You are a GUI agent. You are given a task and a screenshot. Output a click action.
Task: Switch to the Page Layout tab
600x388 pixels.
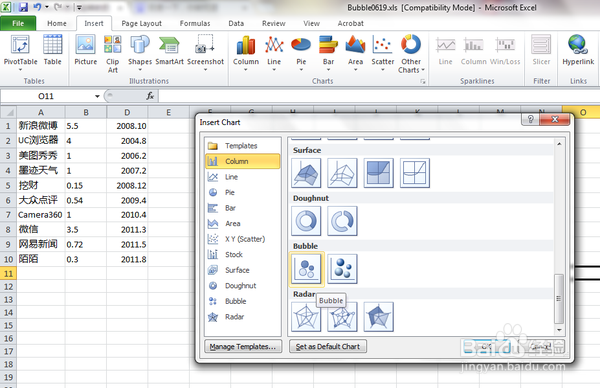tap(142, 23)
